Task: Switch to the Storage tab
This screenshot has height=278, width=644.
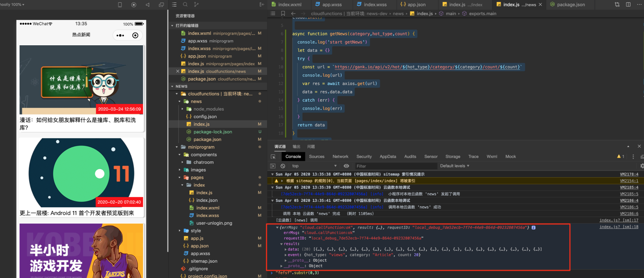Action: (453, 156)
